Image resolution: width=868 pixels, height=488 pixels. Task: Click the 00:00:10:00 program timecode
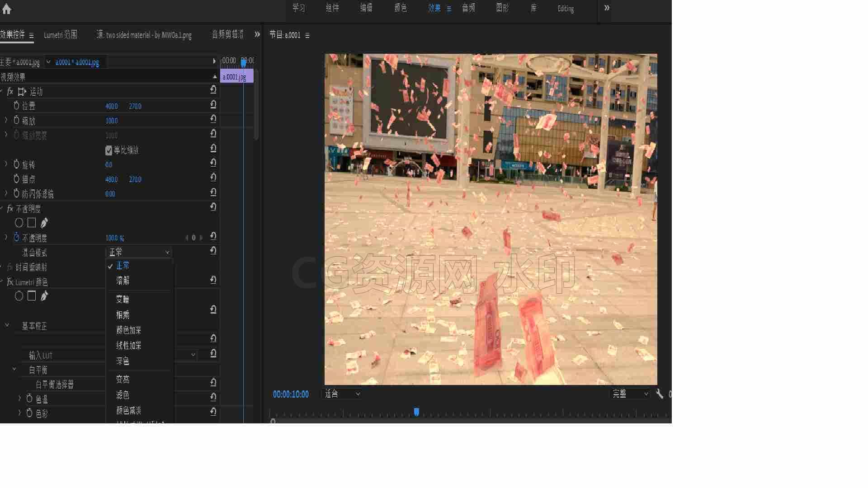pyautogui.click(x=291, y=394)
